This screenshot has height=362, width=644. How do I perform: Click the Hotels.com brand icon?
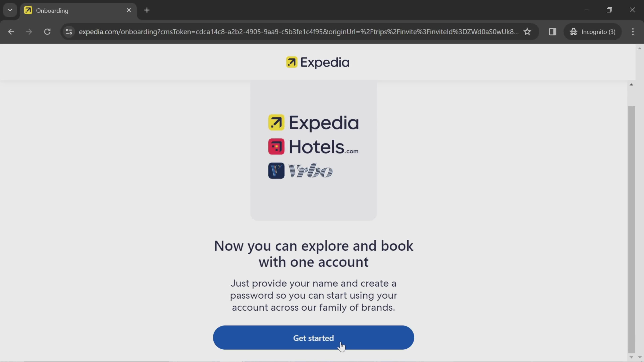tap(276, 147)
